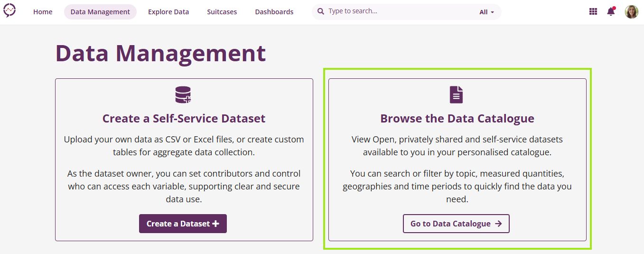Screen dimensions: 644x254
Task: Expand the 'All' search filter dropdown
Action: pyautogui.click(x=486, y=12)
